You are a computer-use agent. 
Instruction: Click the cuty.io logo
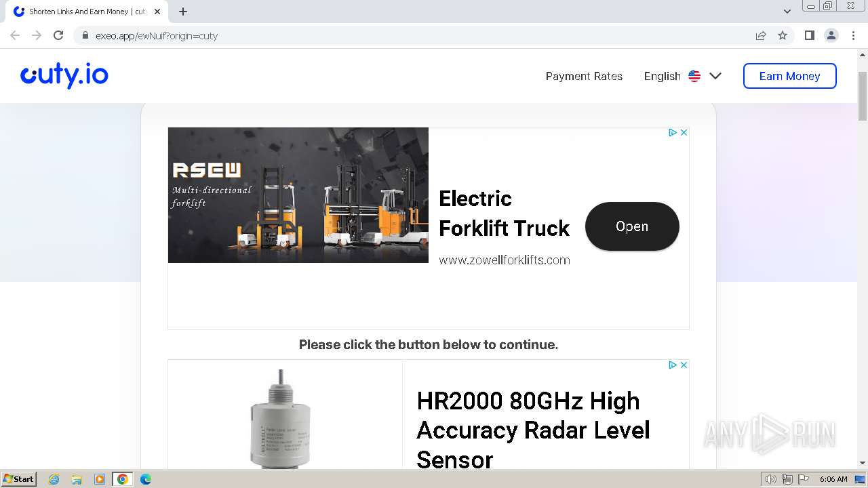click(64, 75)
